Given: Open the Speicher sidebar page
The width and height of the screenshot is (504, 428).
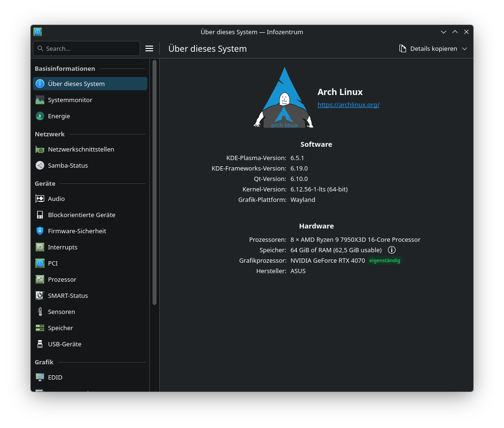Looking at the screenshot, I should pyautogui.click(x=90, y=328).
